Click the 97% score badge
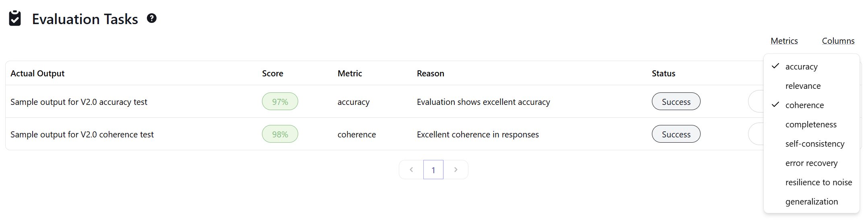 point(280,102)
